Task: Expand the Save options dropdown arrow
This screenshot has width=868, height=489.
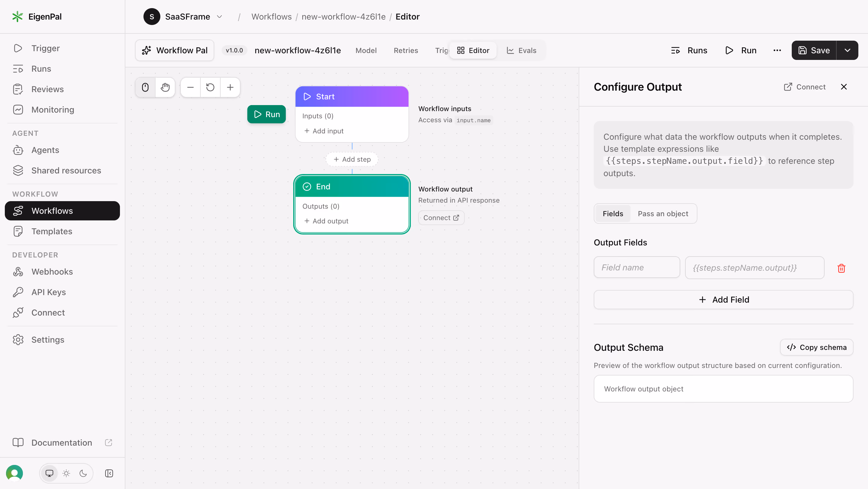Action: point(848,50)
